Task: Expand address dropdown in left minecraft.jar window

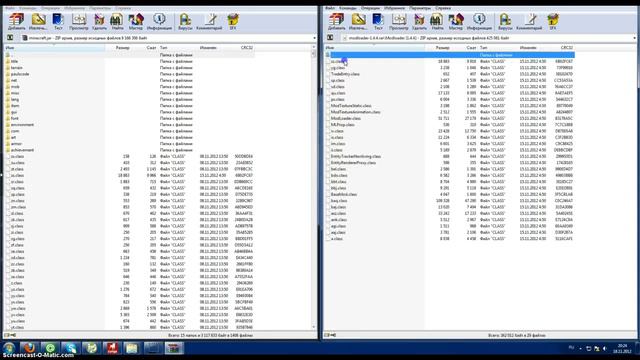Action: coord(314,38)
